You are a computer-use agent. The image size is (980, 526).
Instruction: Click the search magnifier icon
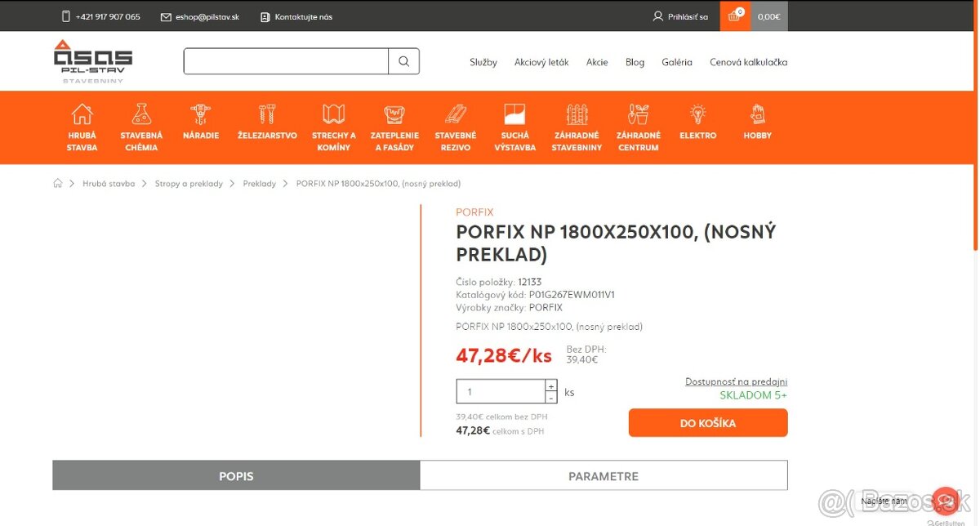(x=403, y=60)
